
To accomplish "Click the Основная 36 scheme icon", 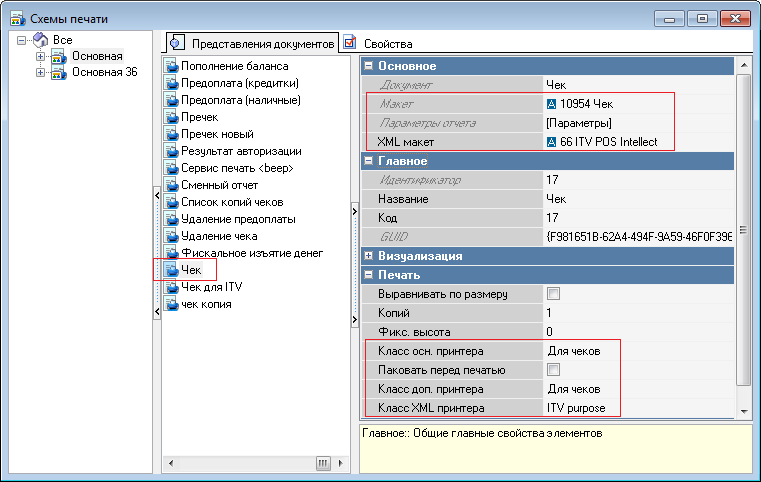I will tap(59, 73).
